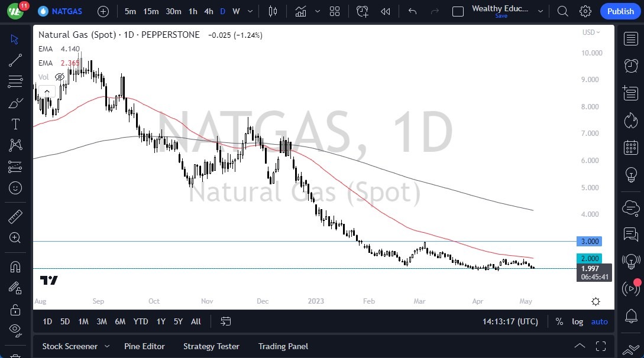Open the emoji icons tool

pos(15,188)
